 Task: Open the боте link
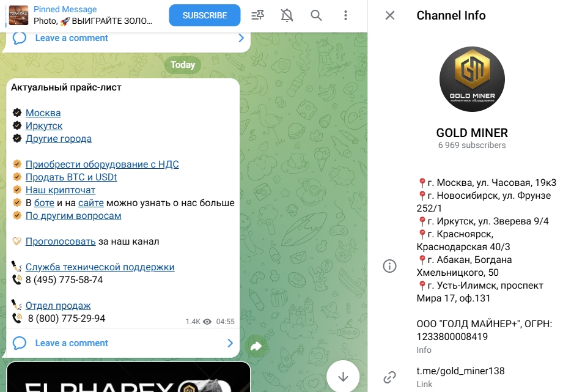coord(44,202)
